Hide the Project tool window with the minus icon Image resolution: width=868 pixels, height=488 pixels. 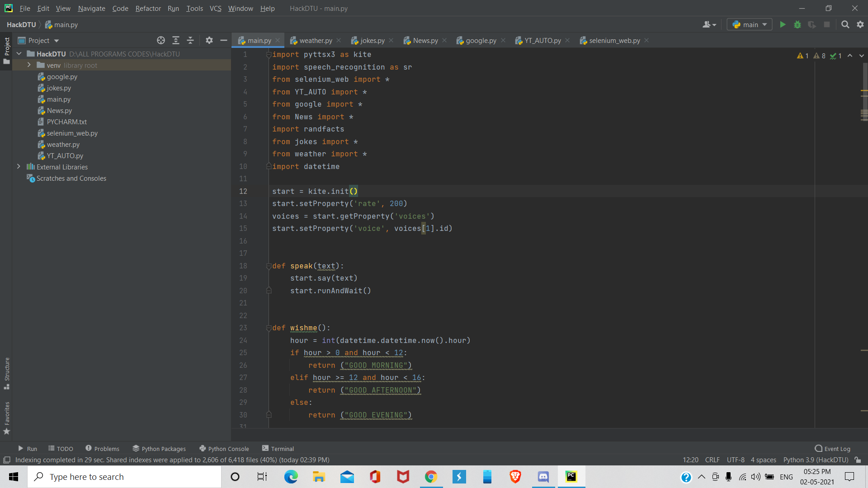tap(223, 41)
